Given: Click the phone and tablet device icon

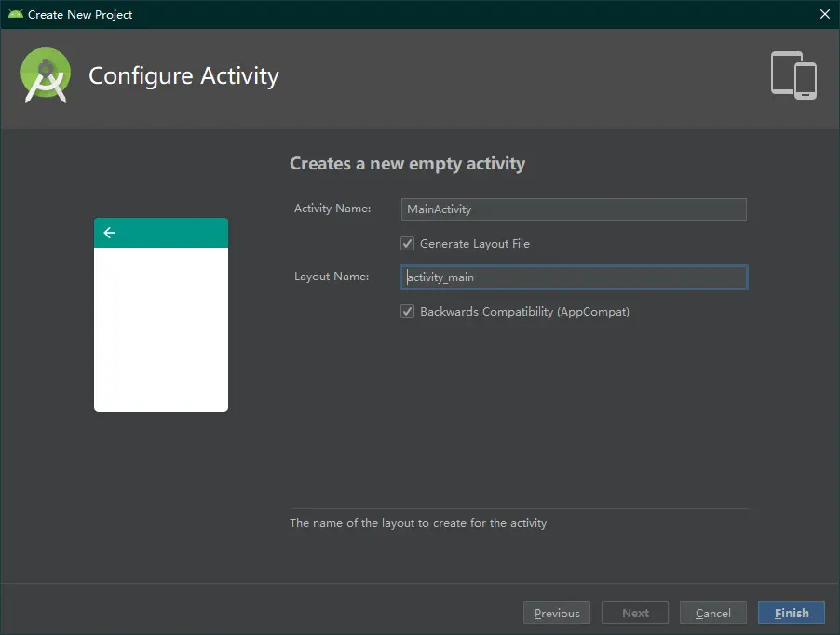Looking at the screenshot, I should click(x=793, y=75).
